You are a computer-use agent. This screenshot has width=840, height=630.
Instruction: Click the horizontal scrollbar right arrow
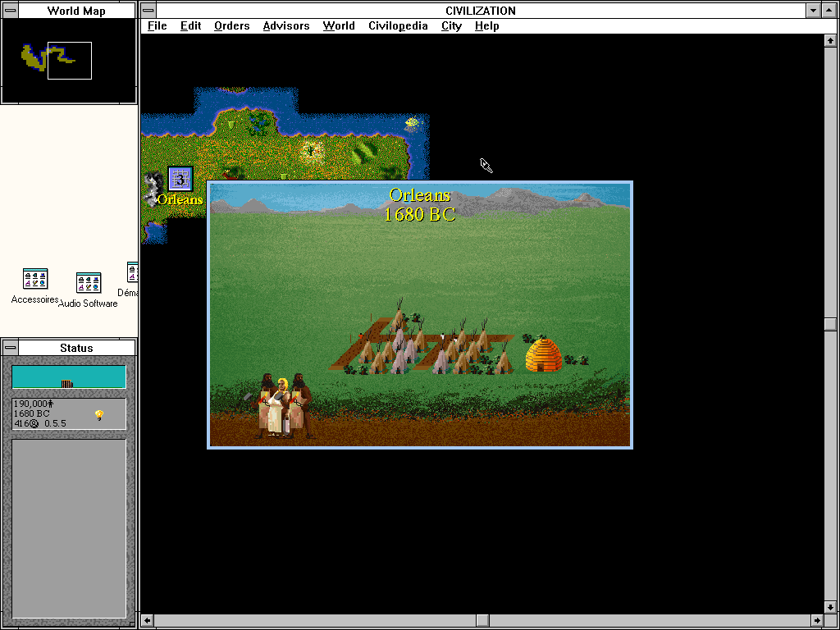click(817, 620)
